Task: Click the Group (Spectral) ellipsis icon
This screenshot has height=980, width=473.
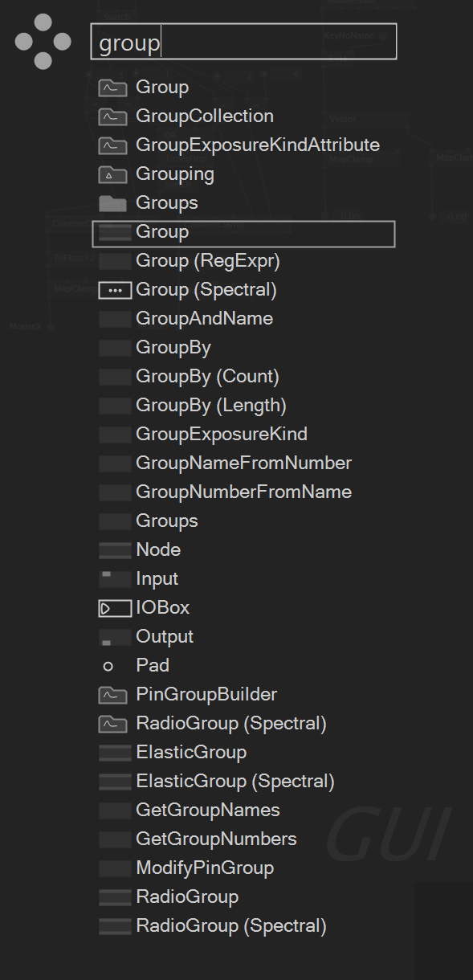Action: (x=115, y=290)
